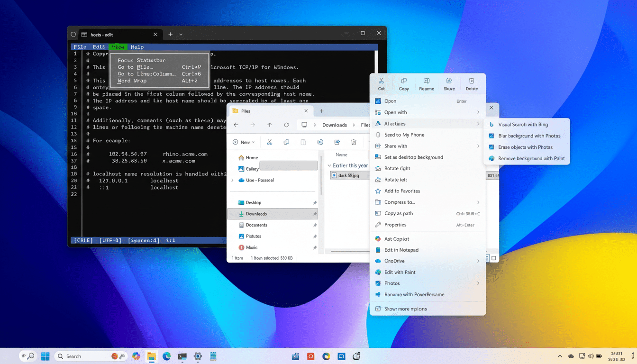Screen dimensions: 637x364
Task: Launch Microsoft Edge from the taskbar
Action: tap(166, 356)
